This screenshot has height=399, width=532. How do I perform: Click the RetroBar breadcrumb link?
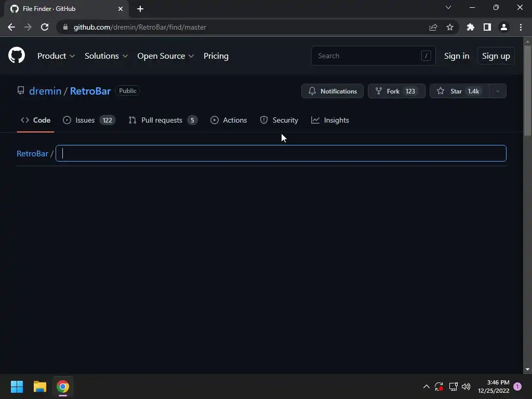[32, 153]
